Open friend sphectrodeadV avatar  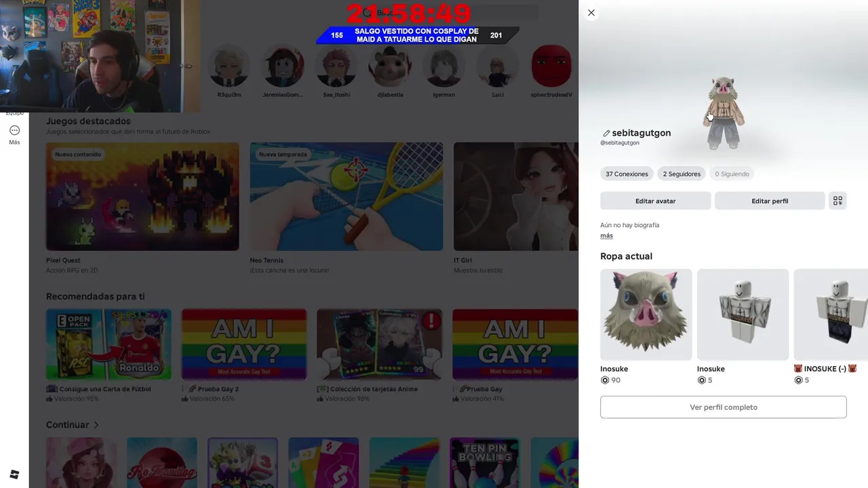[551, 66]
